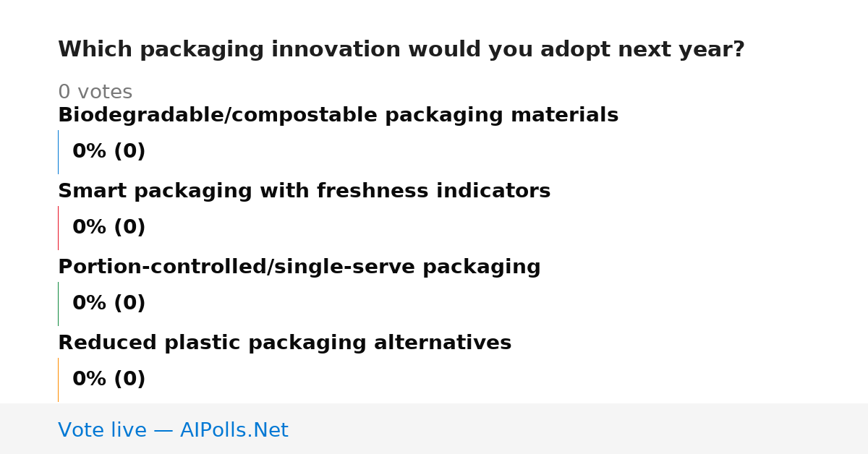868x454 pixels.
Task: Open the Vote live — AIPolls.Net link
Action: 173,430
